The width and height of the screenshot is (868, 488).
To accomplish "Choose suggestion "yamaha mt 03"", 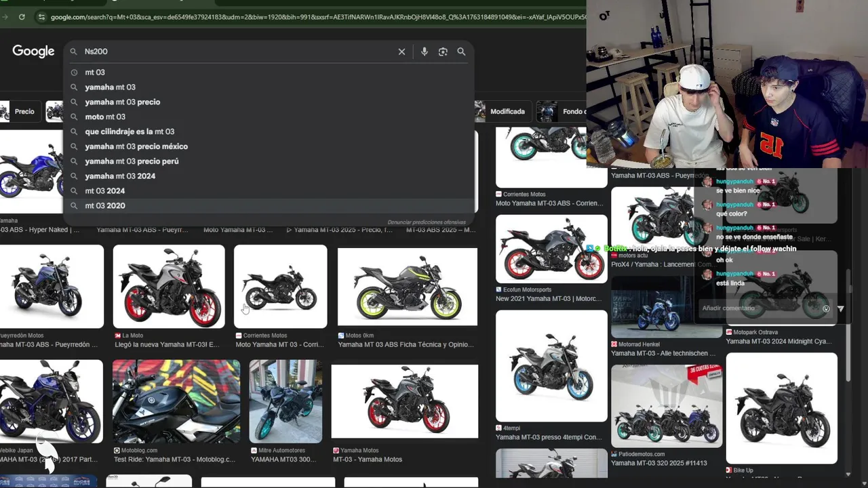I will click(270, 87).
